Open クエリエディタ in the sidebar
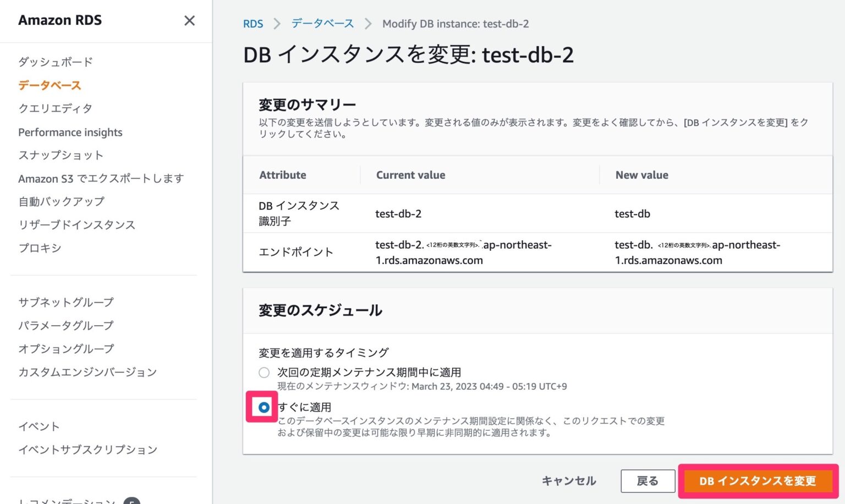Image resolution: width=845 pixels, height=504 pixels. pos(55,108)
